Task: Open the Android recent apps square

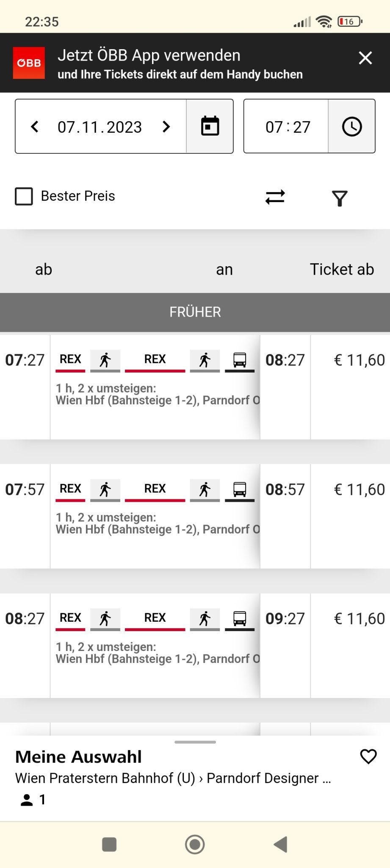Action: (x=109, y=844)
